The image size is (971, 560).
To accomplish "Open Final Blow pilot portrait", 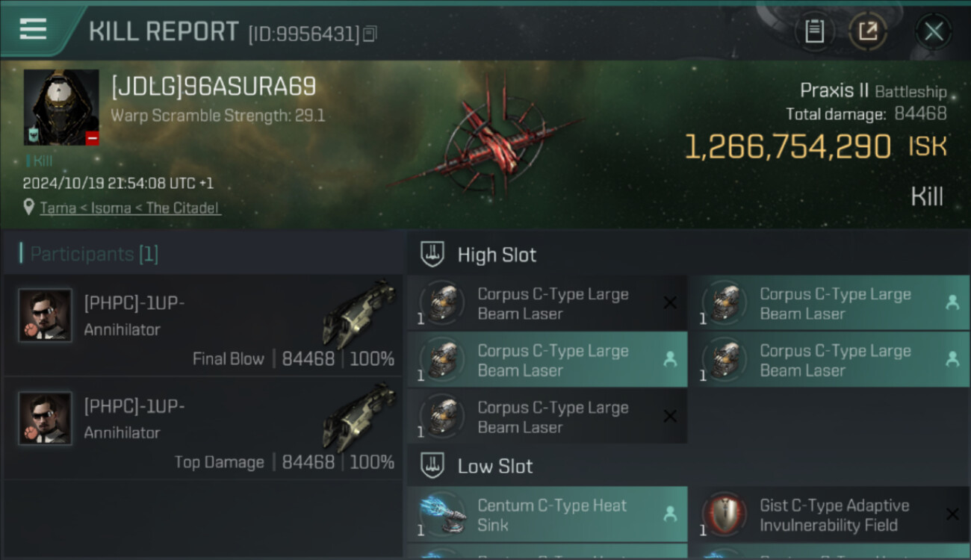I will [x=45, y=315].
